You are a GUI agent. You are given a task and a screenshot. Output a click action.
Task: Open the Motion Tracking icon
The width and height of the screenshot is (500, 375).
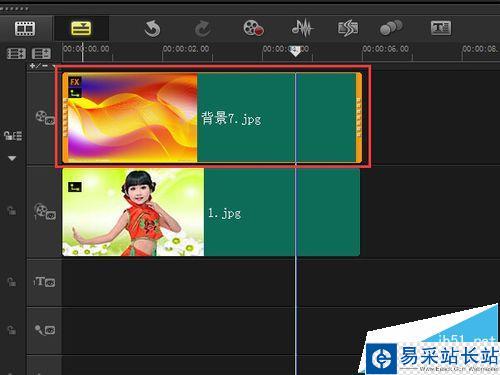tap(391, 28)
